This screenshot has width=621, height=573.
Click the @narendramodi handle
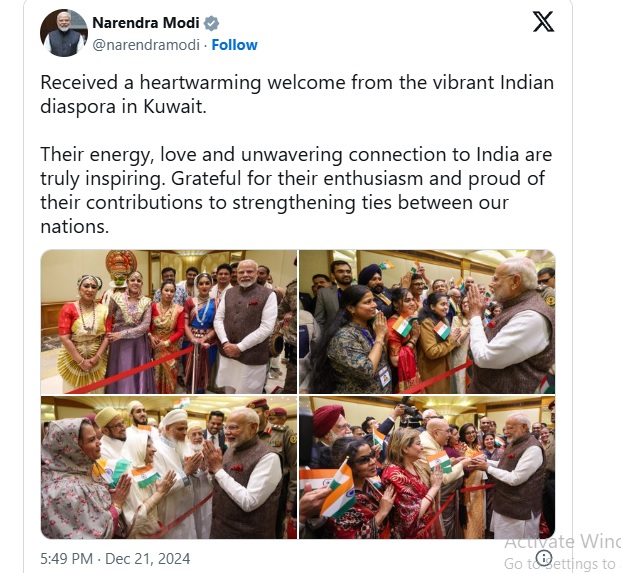146,45
